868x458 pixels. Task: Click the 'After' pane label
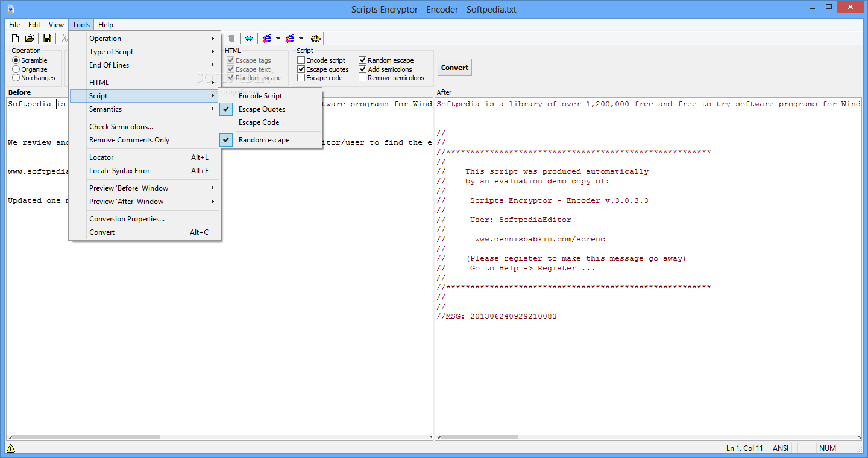coord(444,92)
